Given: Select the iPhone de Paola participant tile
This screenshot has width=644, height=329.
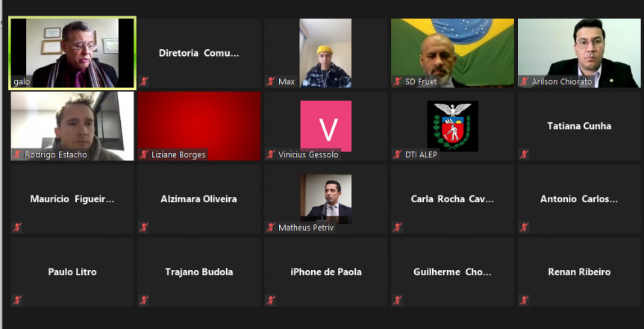Looking at the screenshot, I should (x=325, y=272).
